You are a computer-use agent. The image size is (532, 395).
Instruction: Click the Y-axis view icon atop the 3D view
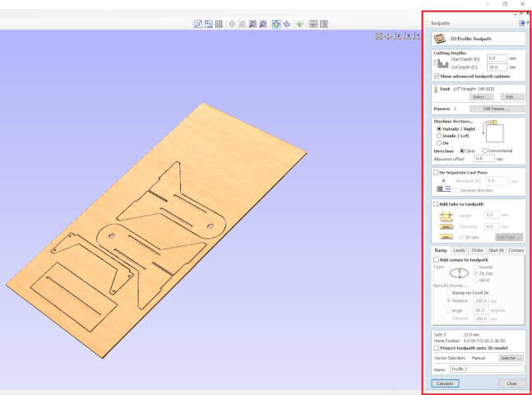pos(417,36)
